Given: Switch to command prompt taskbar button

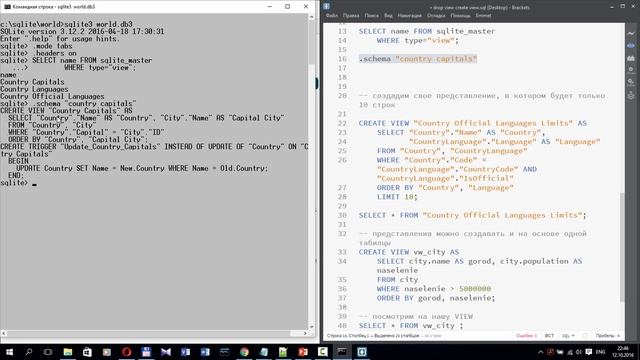Looking at the screenshot, I should point(342,352).
